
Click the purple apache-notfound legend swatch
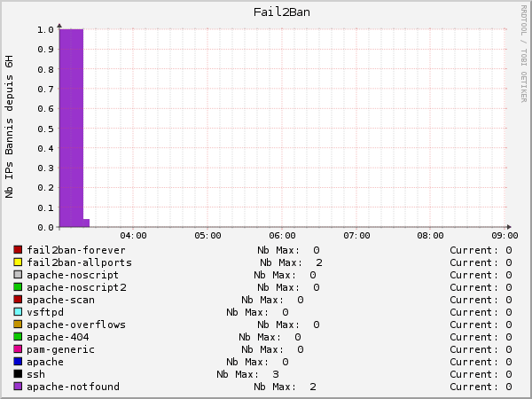(17, 387)
